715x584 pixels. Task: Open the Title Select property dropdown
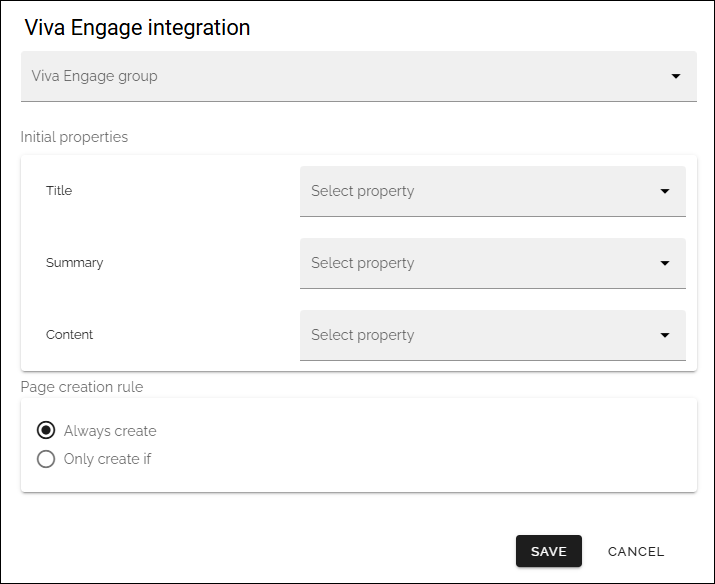pos(492,191)
